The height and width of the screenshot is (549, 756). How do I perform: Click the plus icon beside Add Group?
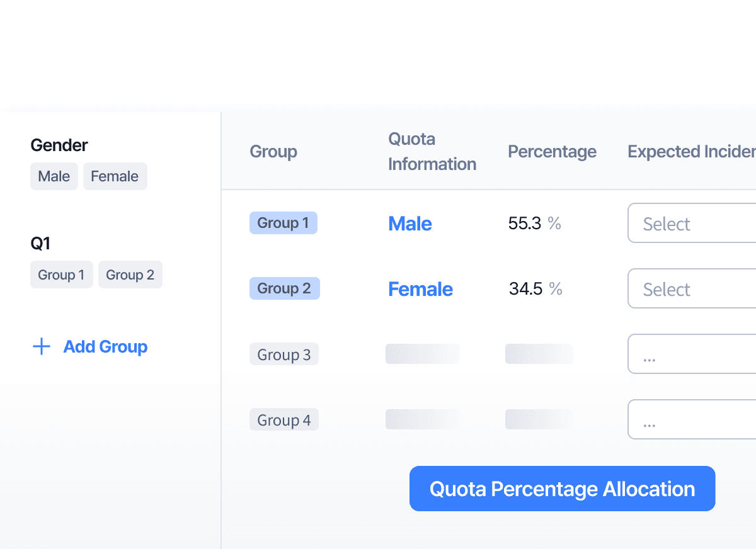click(x=40, y=346)
